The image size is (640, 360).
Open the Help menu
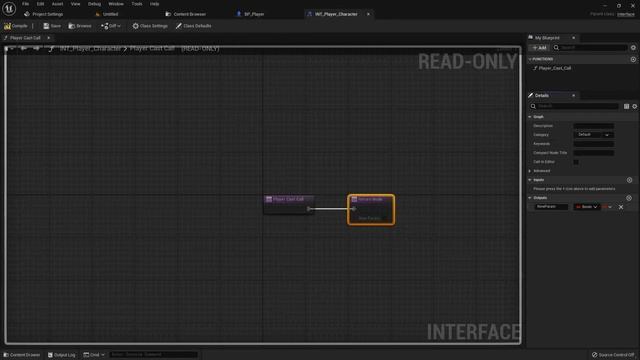pos(154,4)
